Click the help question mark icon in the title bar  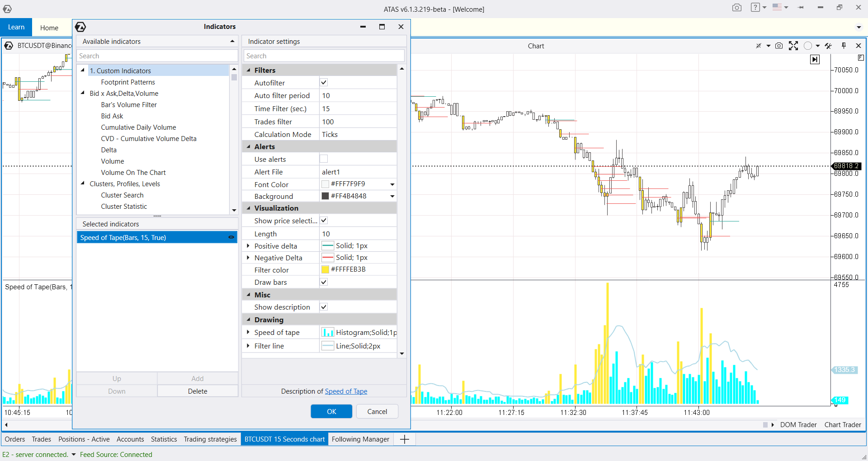pos(755,8)
